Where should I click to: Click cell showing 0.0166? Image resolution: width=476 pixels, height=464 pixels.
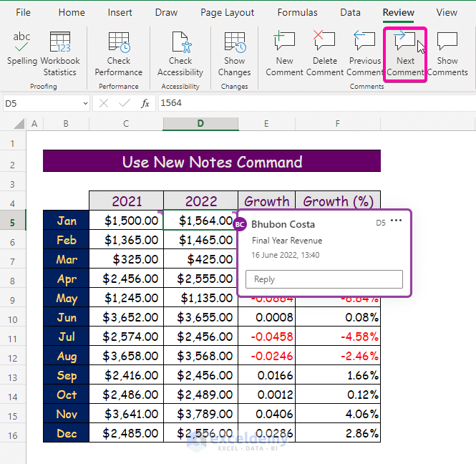[x=266, y=375]
